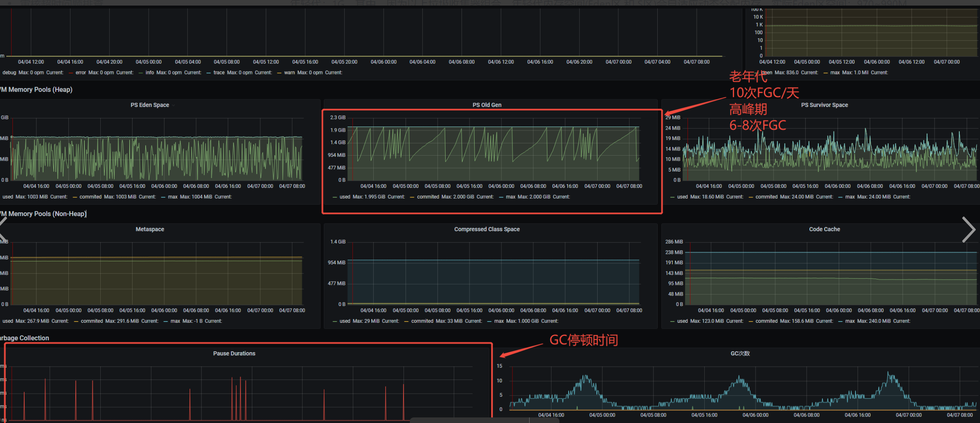Go to previous image using left chevron
This screenshot has height=423, width=980.
3,230
